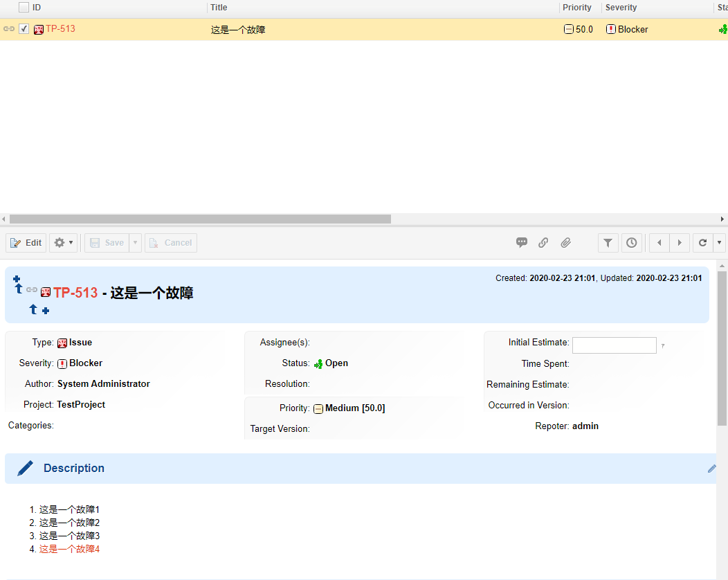Click issue type icon in TP-513 row
728x580 pixels.
(x=39, y=29)
